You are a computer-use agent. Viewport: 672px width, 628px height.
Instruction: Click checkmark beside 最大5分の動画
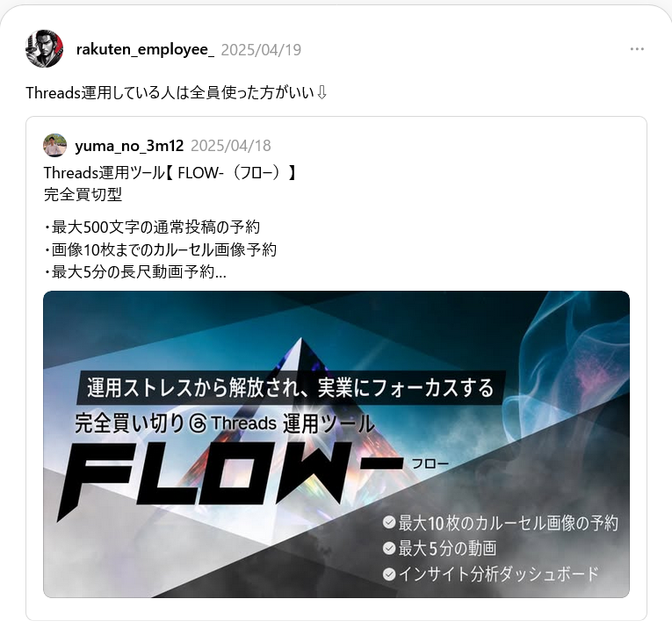tap(389, 548)
